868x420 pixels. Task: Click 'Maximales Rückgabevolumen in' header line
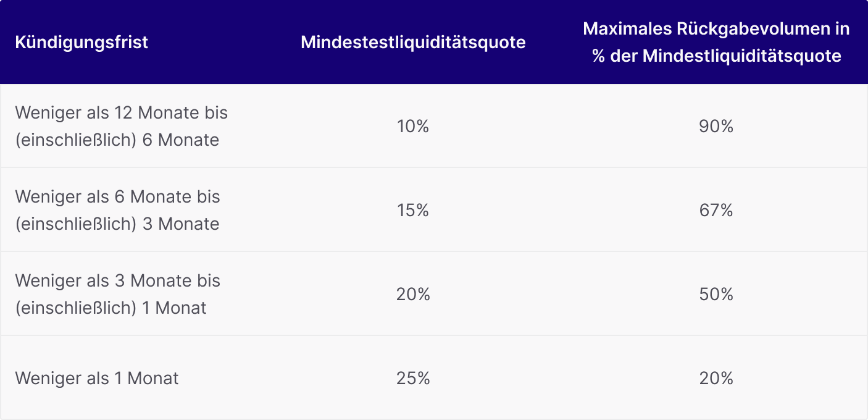click(x=717, y=28)
